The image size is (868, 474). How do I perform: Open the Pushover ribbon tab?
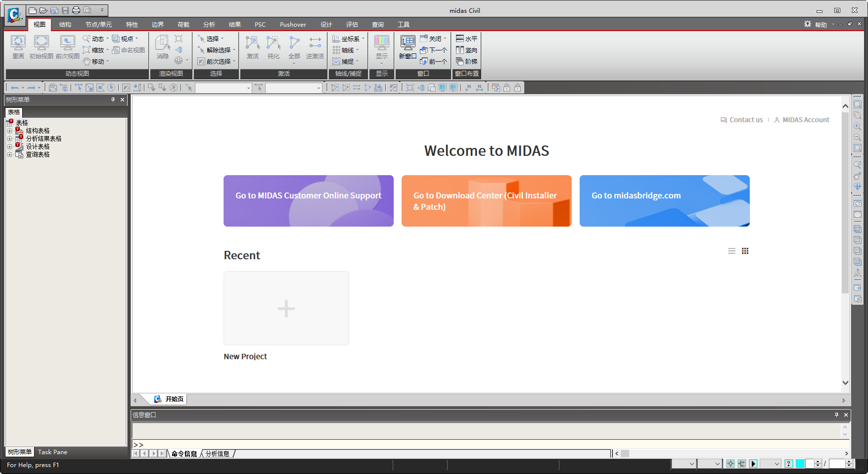pos(293,24)
